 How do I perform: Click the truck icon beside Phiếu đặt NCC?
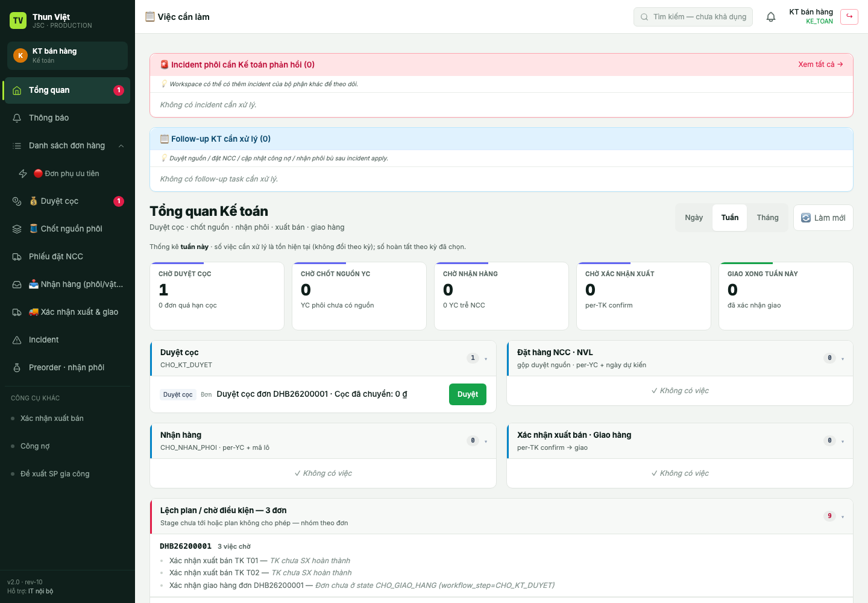pyautogui.click(x=17, y=257)
